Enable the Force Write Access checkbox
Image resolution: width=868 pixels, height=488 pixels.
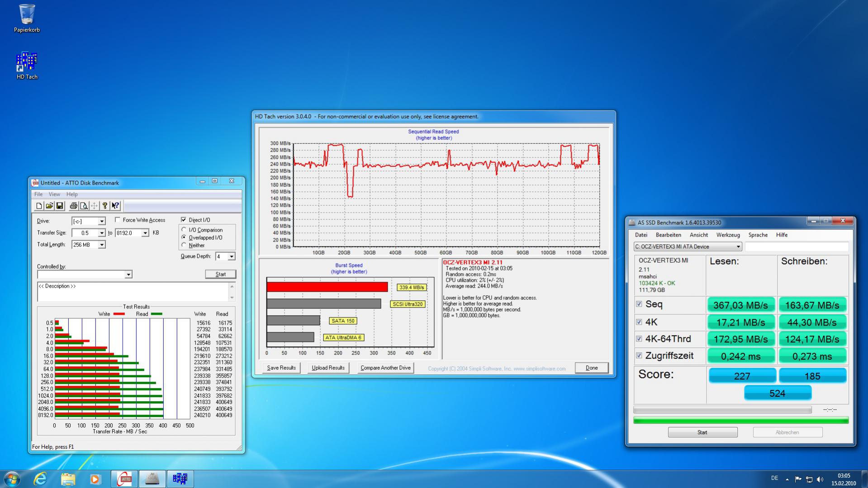click(x=118, y=220)
